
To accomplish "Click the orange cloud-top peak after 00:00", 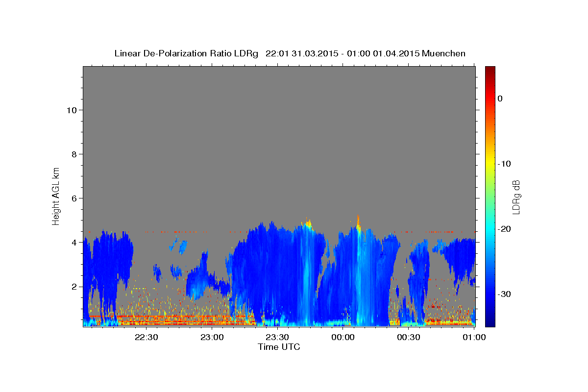I will [x=358, y=222].
